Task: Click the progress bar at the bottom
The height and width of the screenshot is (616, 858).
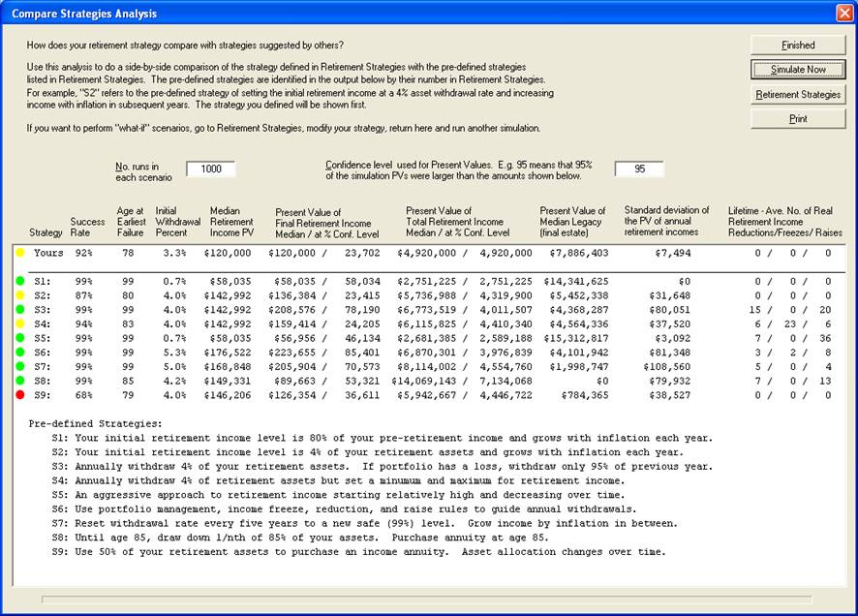Action: (428, 600)
